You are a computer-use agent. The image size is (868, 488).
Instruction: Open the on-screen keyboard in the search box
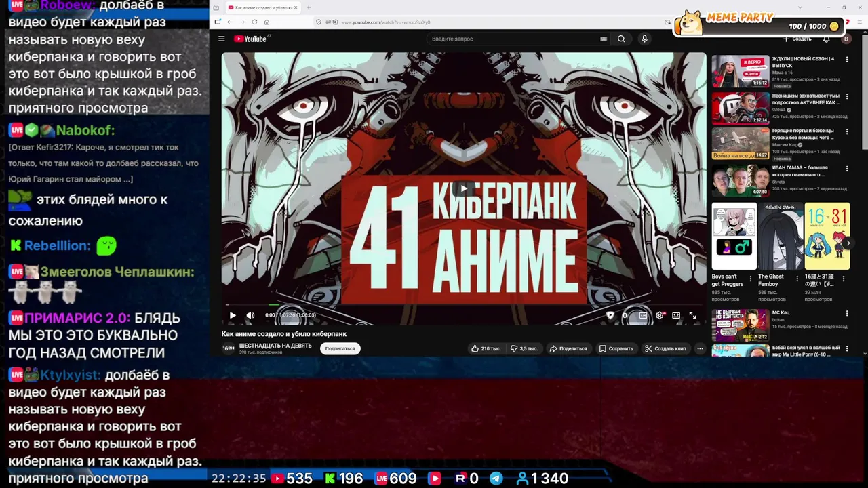[603, 39]
